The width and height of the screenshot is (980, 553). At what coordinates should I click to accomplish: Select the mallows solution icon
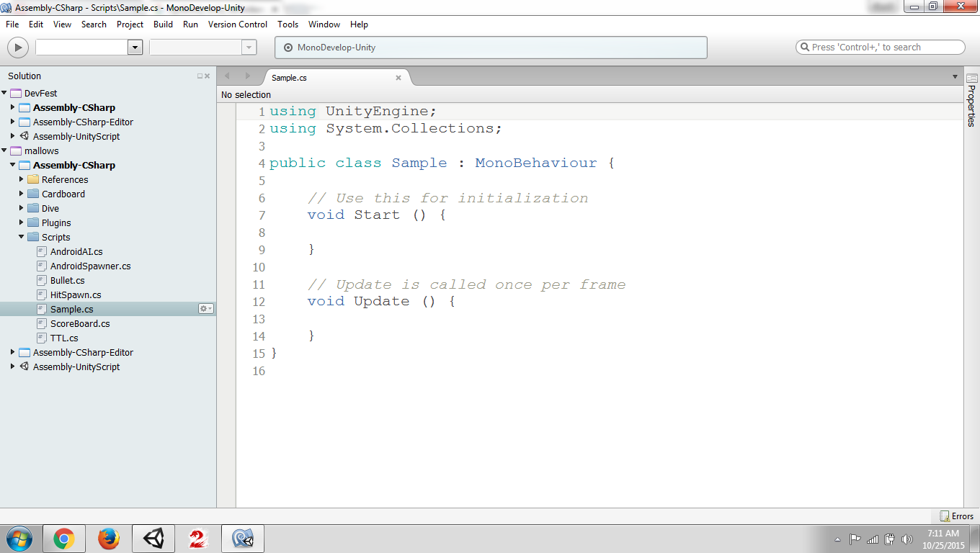(x=16, y=150)
